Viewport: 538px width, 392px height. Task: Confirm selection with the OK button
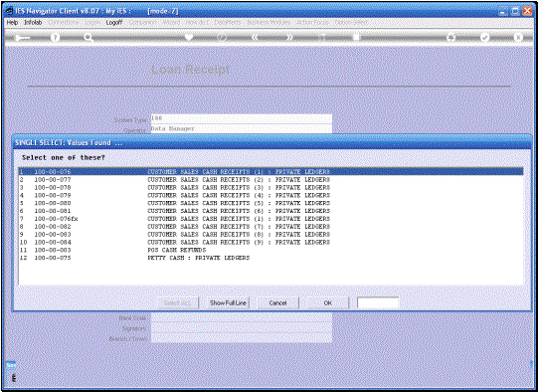click(x=327, y=302)
